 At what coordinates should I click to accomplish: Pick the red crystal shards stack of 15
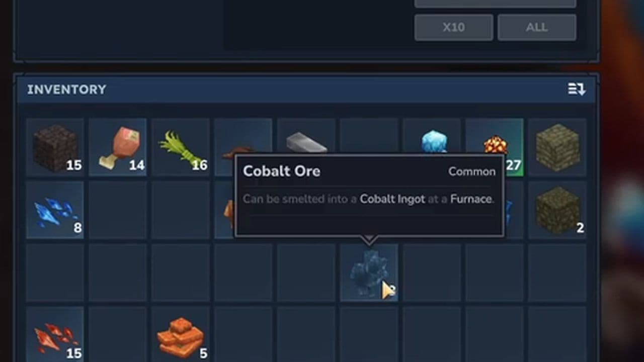coord(55,334)
